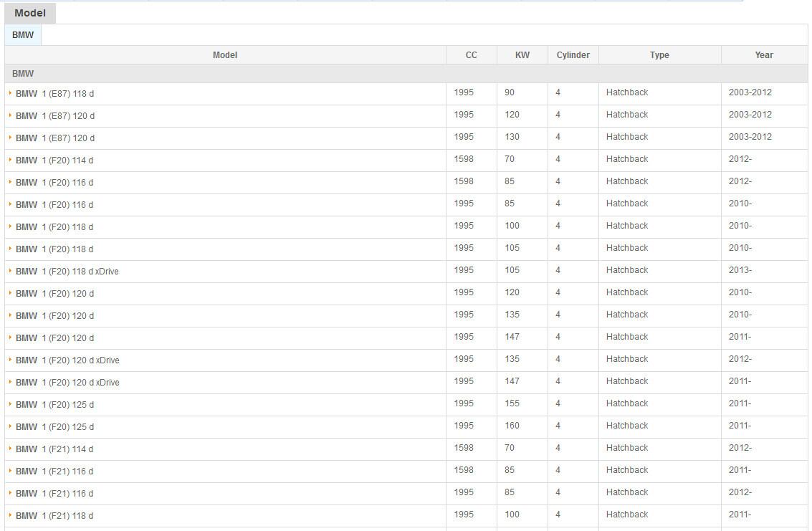Click KW 130 in E87 120 d row
812x531 pixels.
click(512, 137)
